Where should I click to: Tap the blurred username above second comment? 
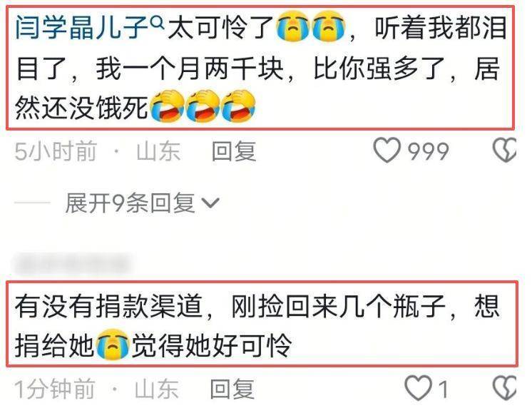[x=72, y=264]
